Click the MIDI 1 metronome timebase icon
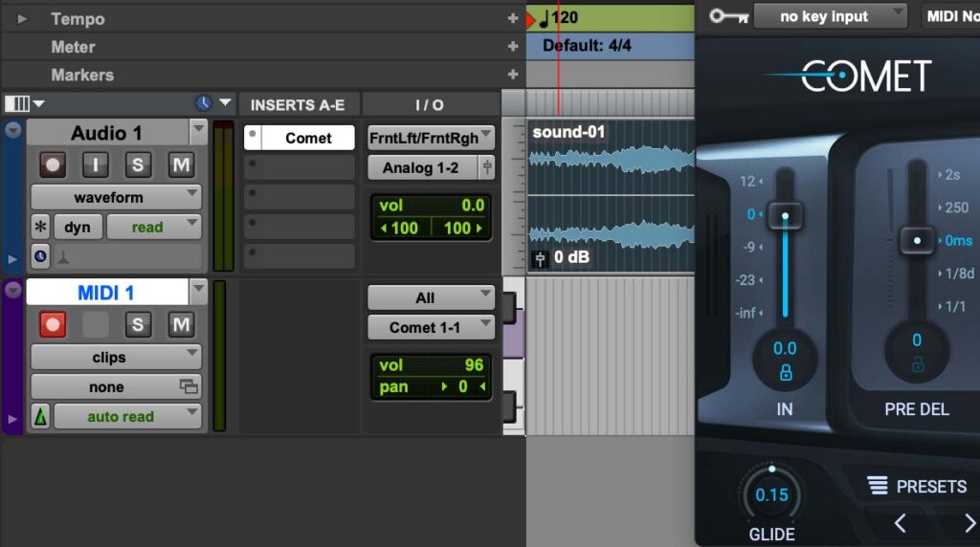 tap(40, 417)
